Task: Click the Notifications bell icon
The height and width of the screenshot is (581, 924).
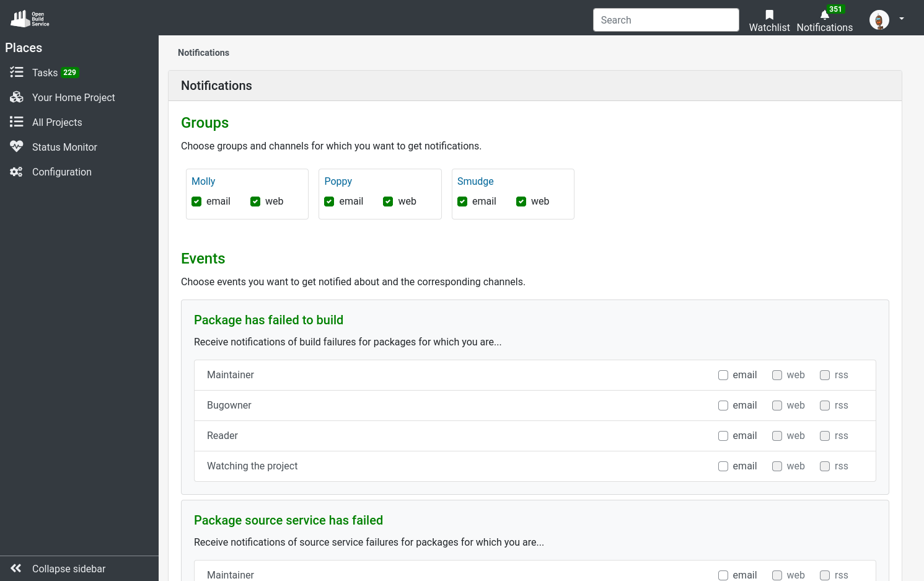Action: (x=824, y=15)
